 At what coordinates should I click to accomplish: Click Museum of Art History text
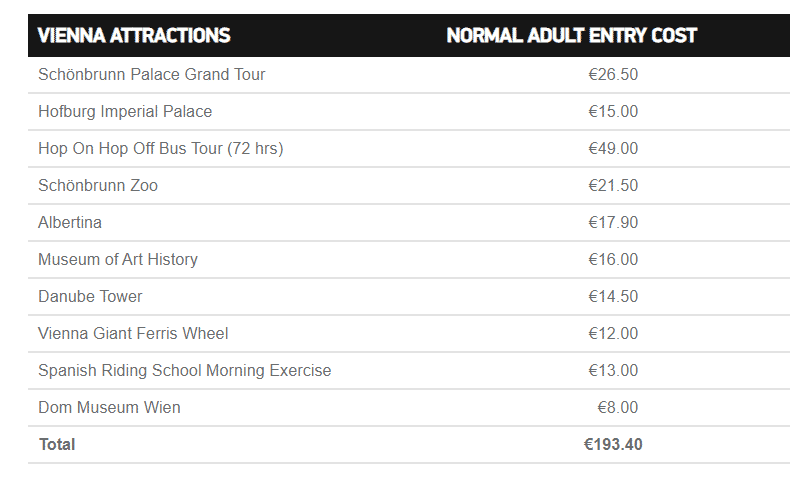pos(118,259)
